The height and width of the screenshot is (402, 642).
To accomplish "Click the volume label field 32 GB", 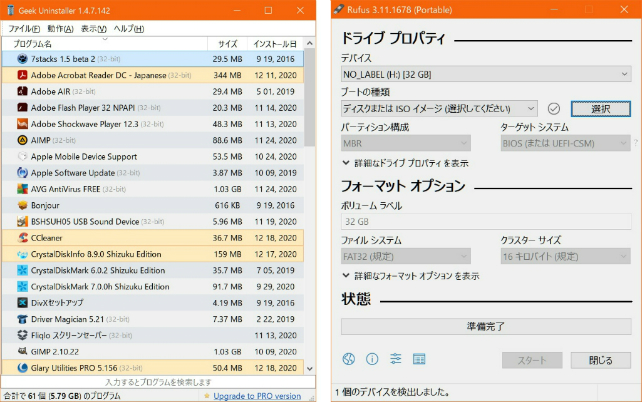I will tap(486, 222).
